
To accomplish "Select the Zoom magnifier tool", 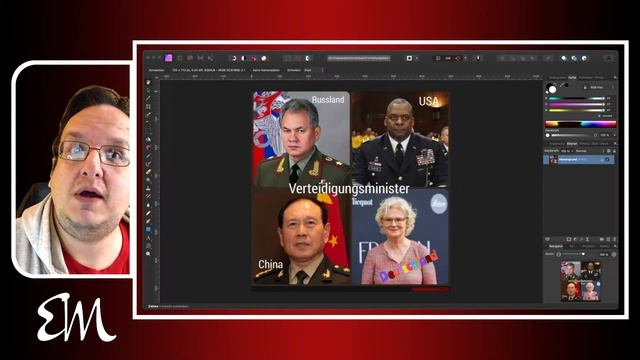I will coord(148,253).
